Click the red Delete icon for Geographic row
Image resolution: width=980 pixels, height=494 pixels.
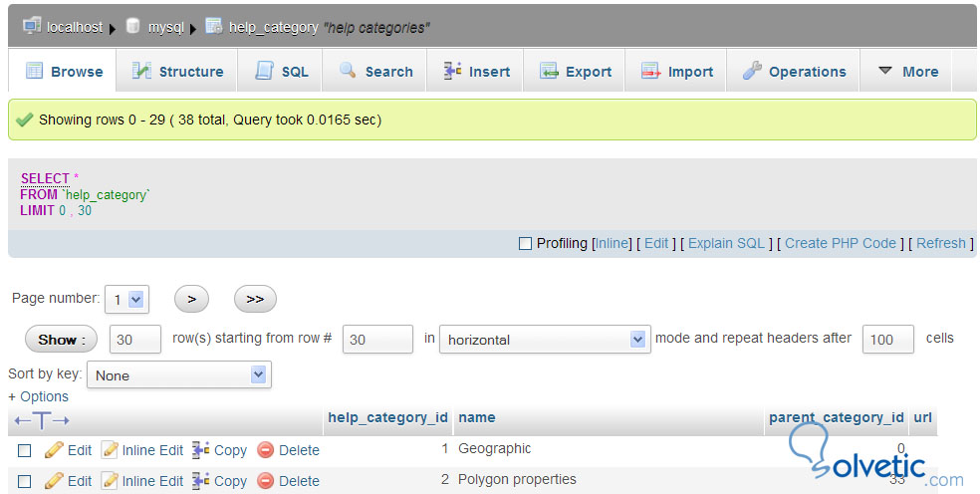coord(265,450)
